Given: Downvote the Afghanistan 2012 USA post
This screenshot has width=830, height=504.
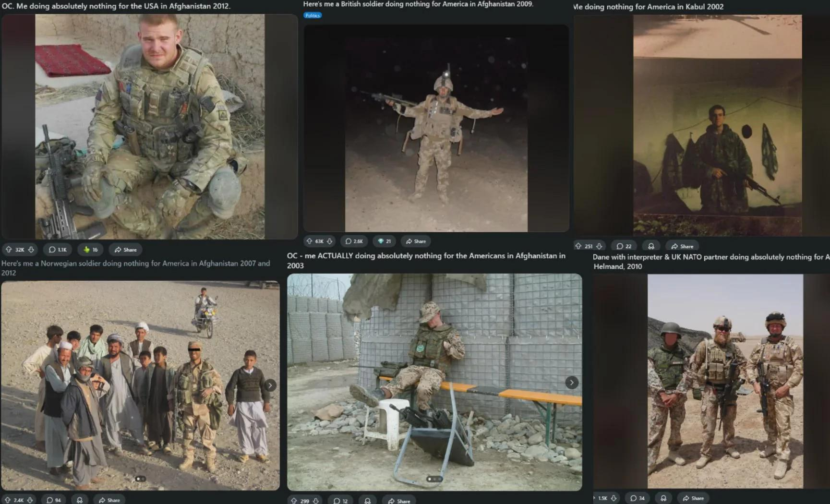Looking at the screenshot, I should pos(31,250).
